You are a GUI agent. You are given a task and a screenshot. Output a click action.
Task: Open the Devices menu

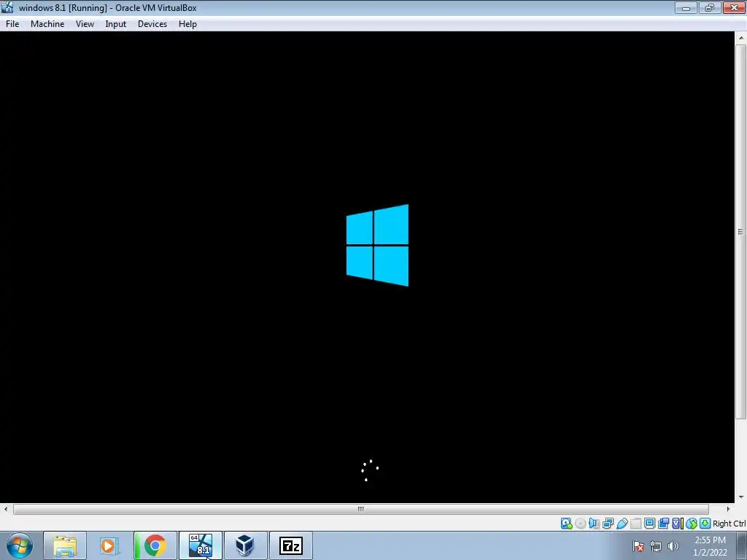pyautogui.click(x=152, y=24)
